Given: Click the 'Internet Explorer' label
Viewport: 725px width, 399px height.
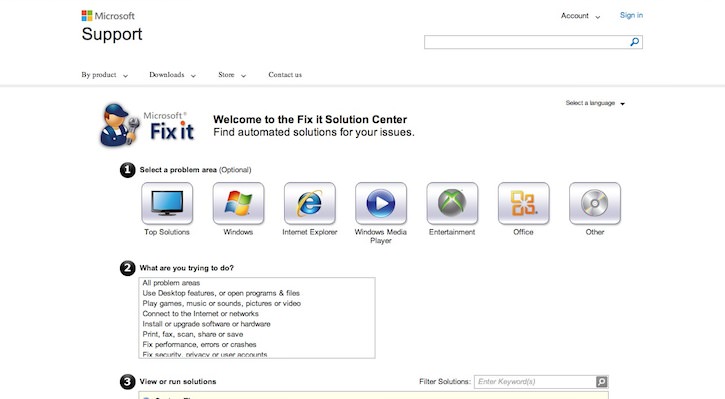Looking at the screenshot, I should click(x=310, y=232).
